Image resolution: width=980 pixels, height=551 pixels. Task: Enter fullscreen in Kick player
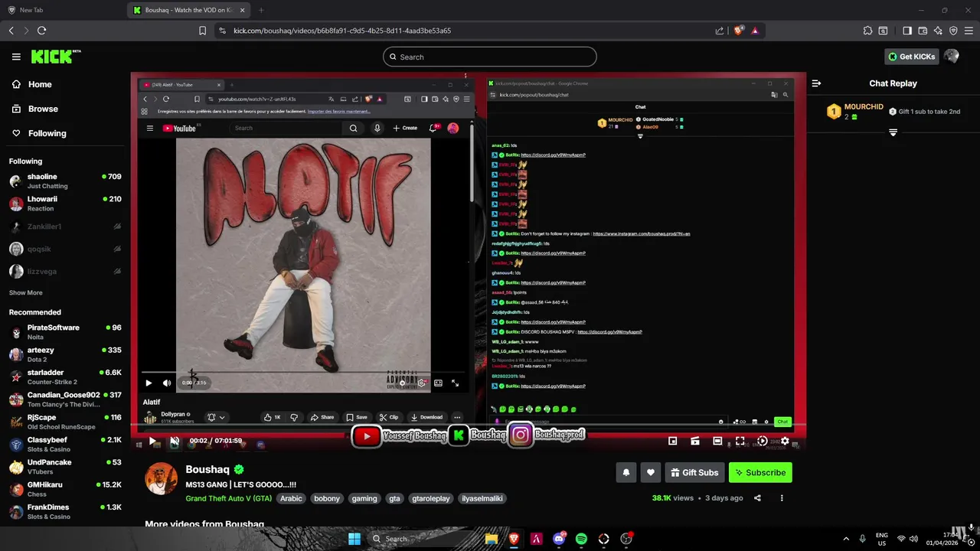pyautogui.click(x=740, y=441)
